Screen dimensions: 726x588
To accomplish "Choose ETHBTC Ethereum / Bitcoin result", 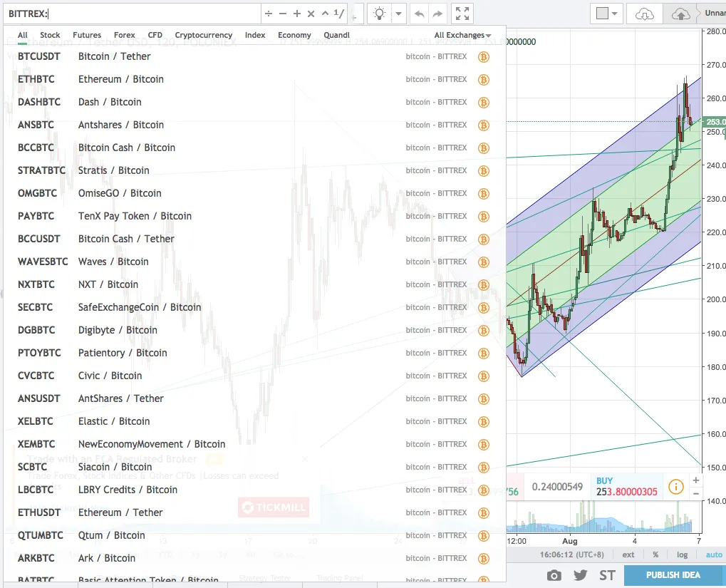I will 254,79.
